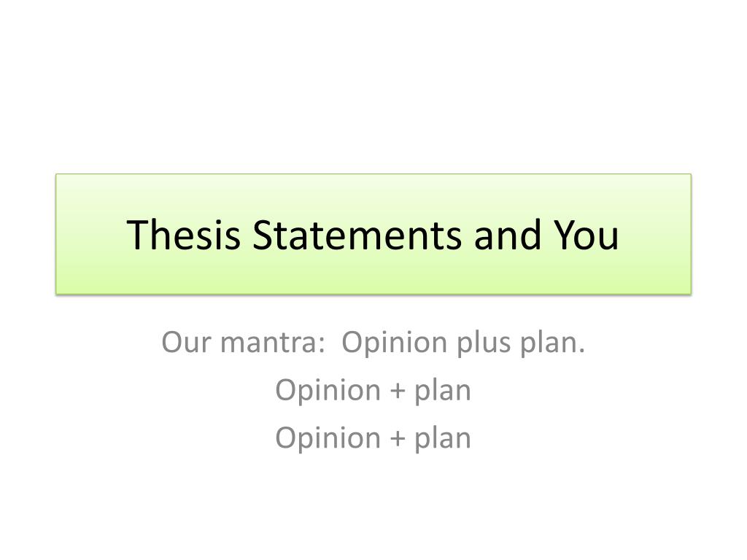Click the word "Thesis" in the title
747x560 pixels.
point(183,234)
